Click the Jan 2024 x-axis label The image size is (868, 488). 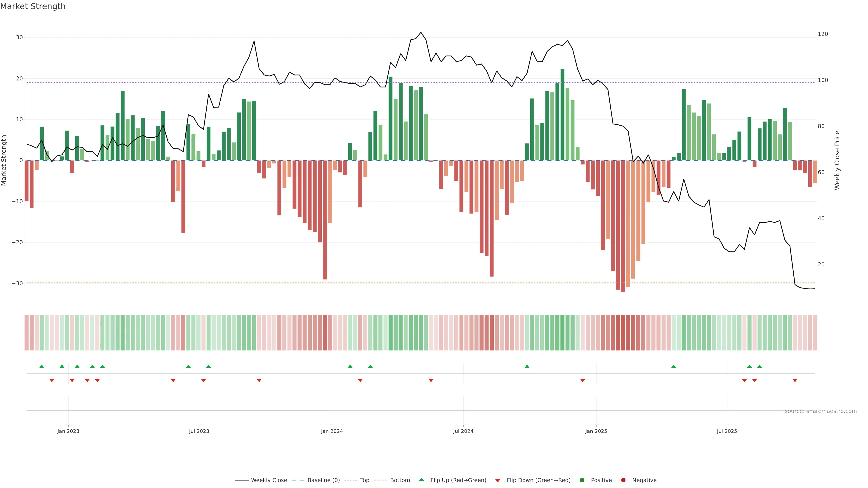pos(332,431)
